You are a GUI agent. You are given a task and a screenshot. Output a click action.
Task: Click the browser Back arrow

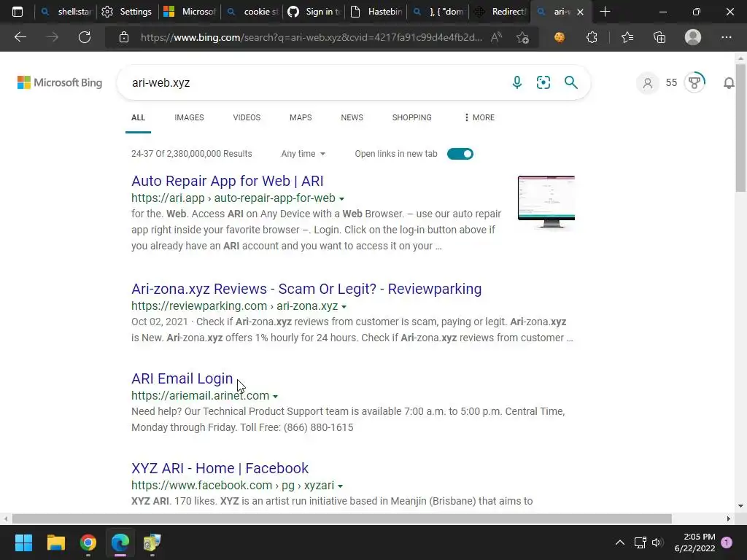coord(20,37)
